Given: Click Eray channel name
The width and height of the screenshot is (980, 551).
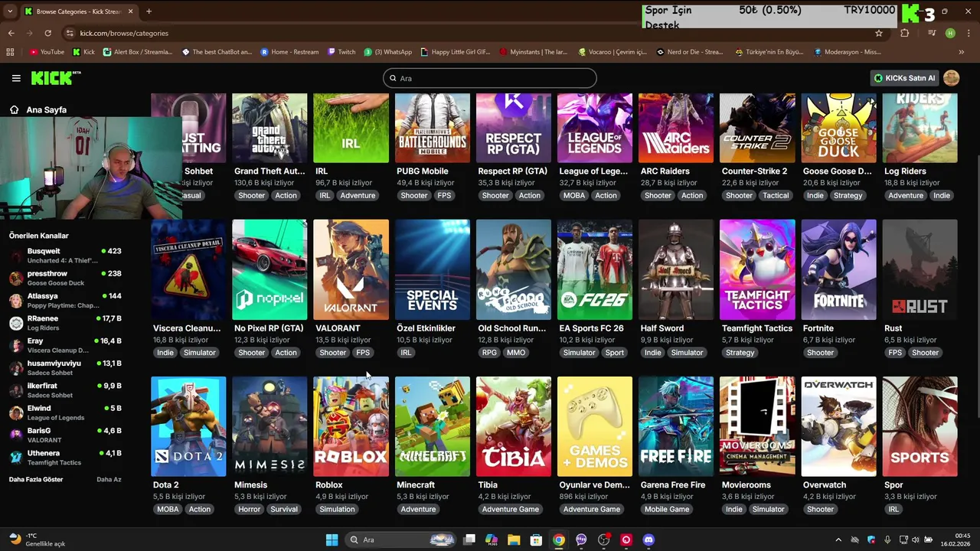Looking at the screenshot, I should [x=35, y=341].
